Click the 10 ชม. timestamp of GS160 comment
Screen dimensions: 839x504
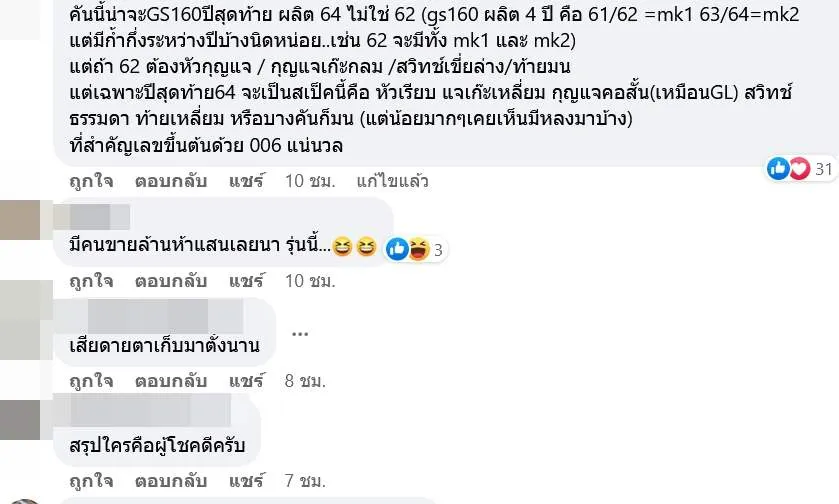[310, 181]
